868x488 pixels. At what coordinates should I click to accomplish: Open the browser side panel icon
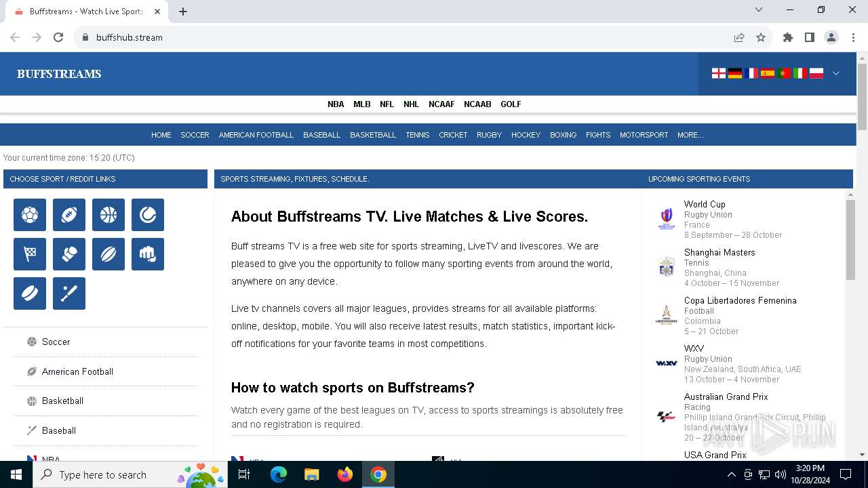[x=810, y=37]
